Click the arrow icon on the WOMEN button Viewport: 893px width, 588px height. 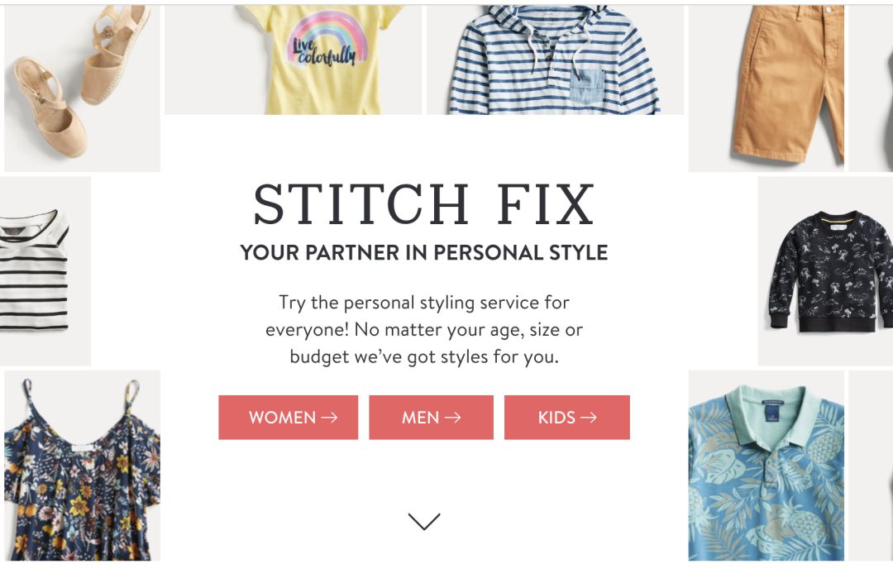pyautogui.click(x=329, y=418)
